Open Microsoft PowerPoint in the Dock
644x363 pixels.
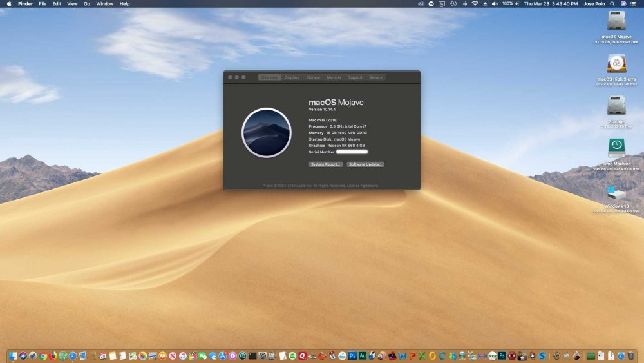pyautogui.click(x=412, y=356)
